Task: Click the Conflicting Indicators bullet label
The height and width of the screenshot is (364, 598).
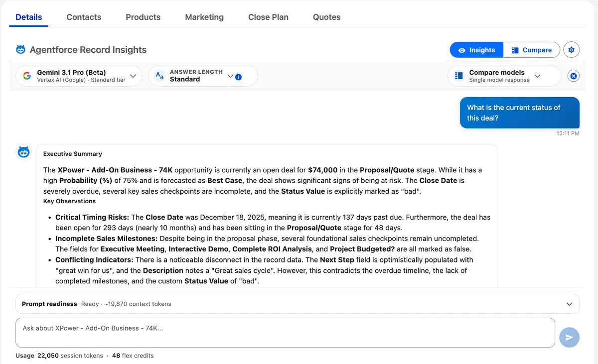Action: pos(94,260)
